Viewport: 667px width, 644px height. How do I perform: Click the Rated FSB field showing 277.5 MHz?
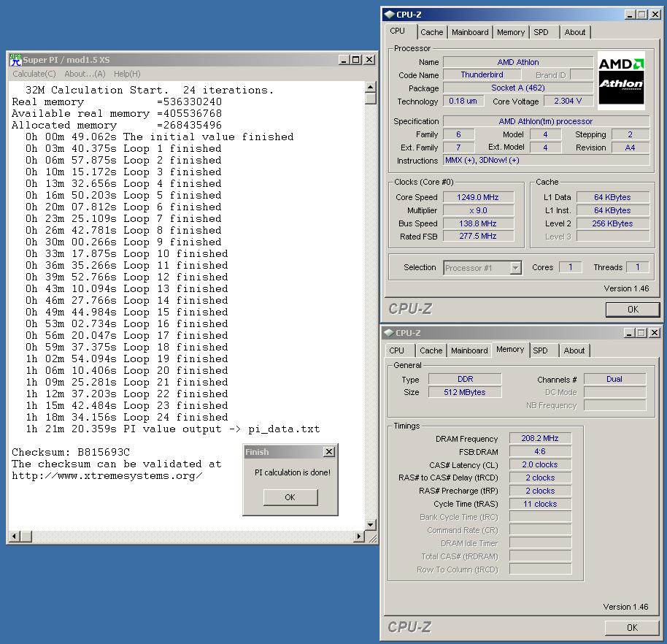pyautogui.click(x=478, y=236)
